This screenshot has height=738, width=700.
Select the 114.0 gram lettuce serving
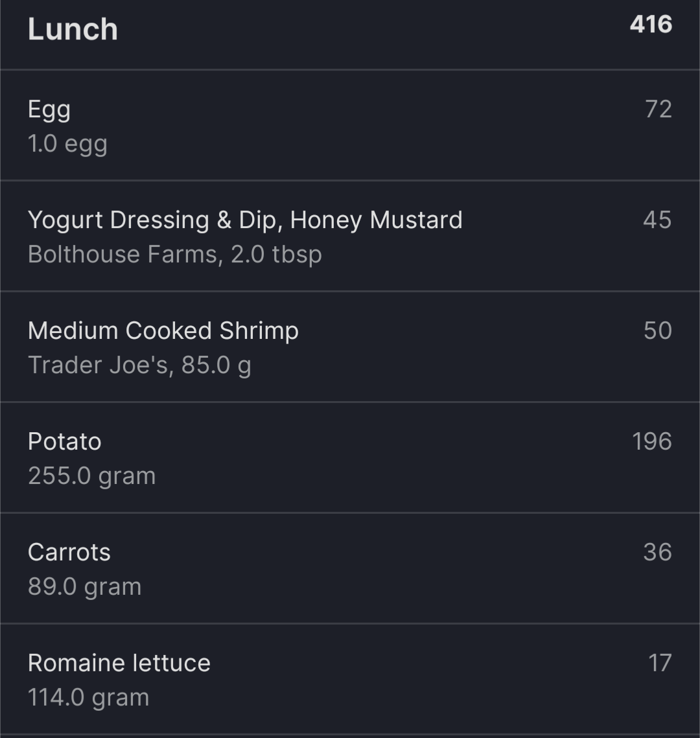tap(88, 698)
